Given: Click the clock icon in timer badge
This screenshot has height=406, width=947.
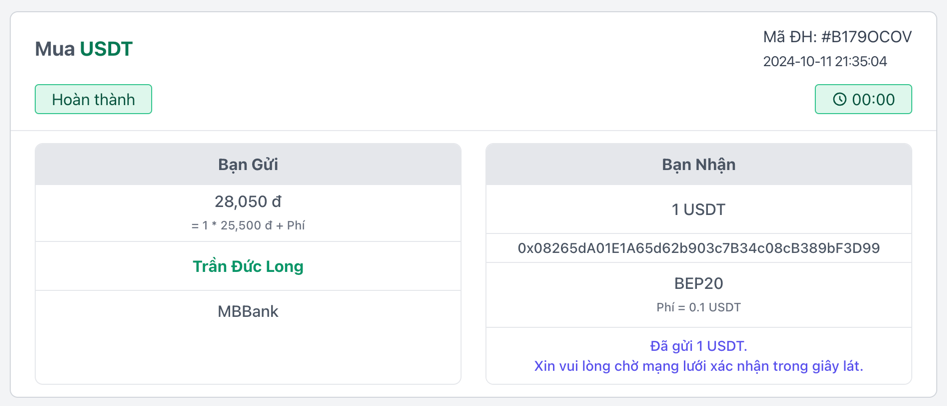Looking at the screenshot, I should pos(840,100).
